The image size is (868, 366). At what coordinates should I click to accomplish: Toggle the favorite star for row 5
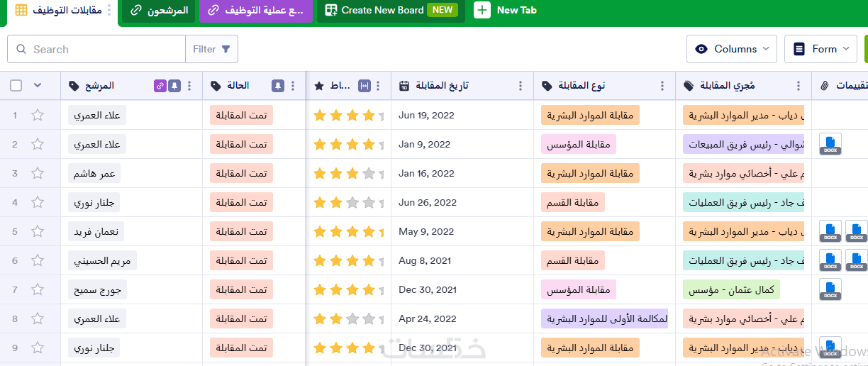38,231
